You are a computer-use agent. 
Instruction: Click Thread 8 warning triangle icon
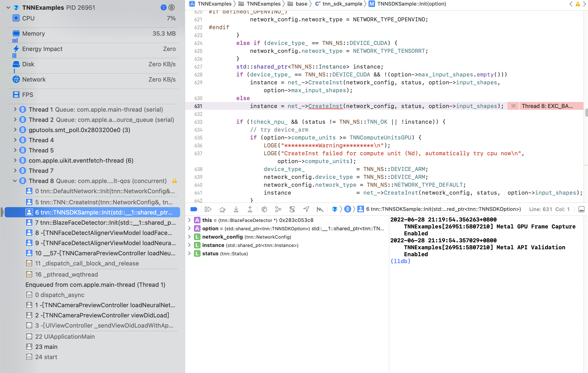[174, 181]
